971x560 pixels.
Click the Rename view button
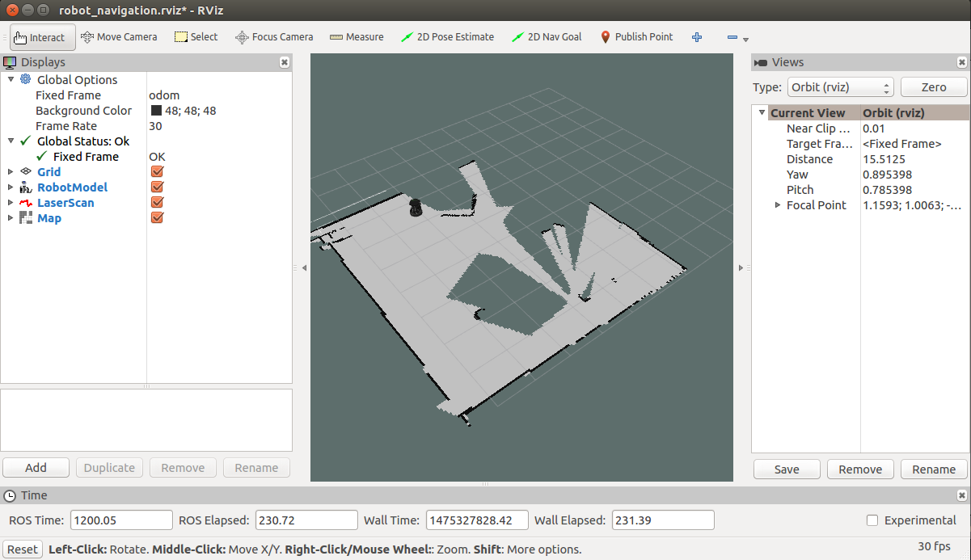point(934,469)
